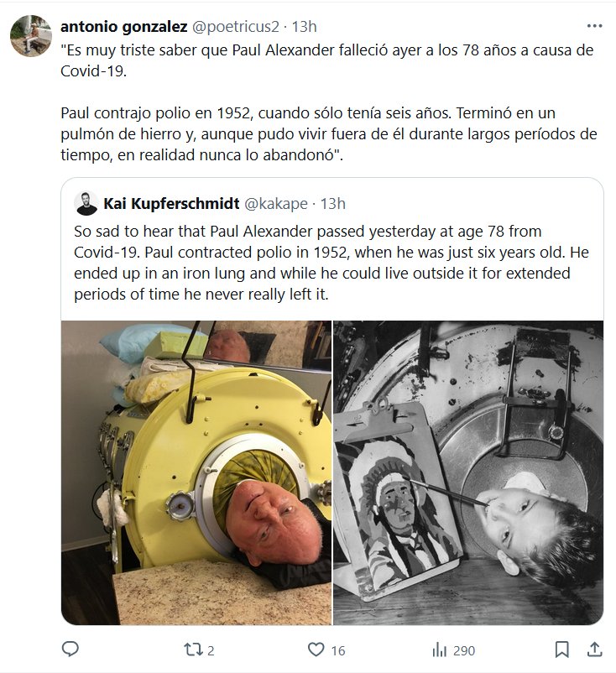This screenshot has height=673, width=616.
Task: Open the antonio gonzalez name link
Action: (x=124, y=27)
